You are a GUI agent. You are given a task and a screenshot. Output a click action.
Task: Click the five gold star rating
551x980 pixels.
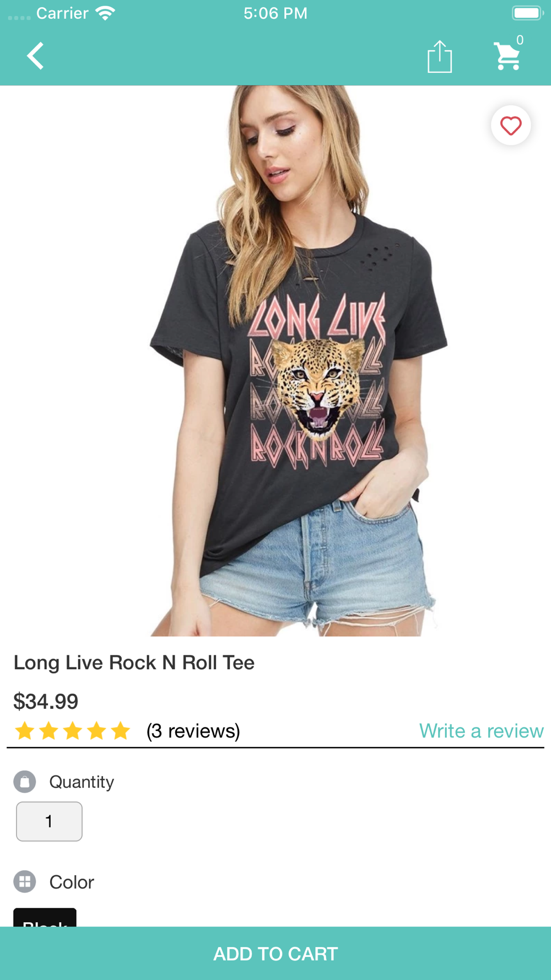72,731
